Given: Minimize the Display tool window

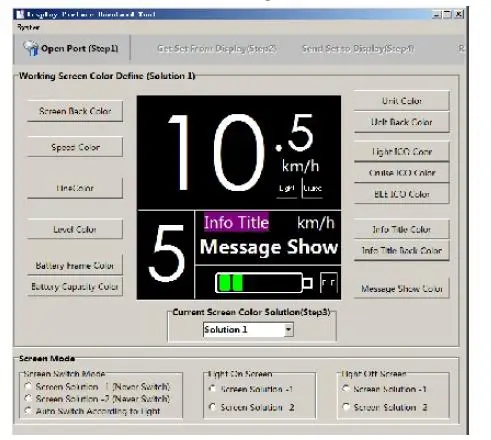Looking at the screenshot, I should point(437,14).
